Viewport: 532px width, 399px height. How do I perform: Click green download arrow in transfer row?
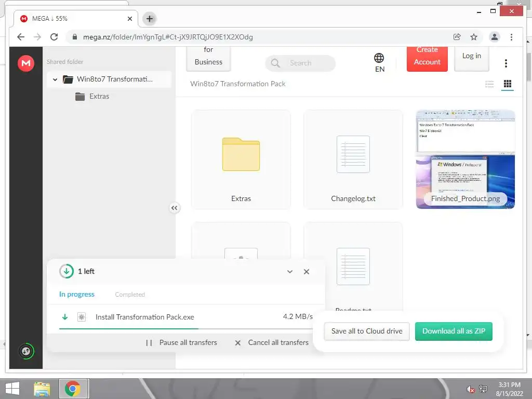pos(65,317)
